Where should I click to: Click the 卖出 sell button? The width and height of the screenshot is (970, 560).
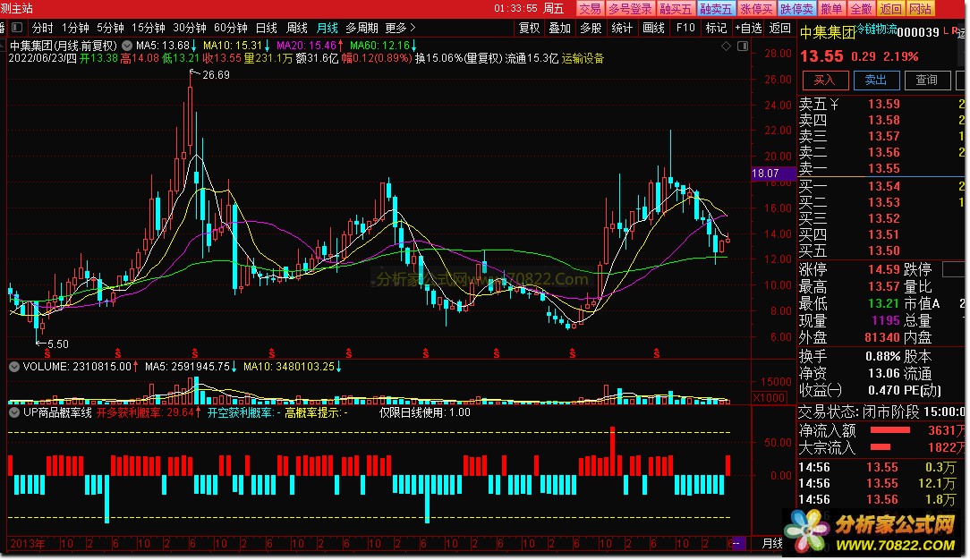(x=876, y=80)
